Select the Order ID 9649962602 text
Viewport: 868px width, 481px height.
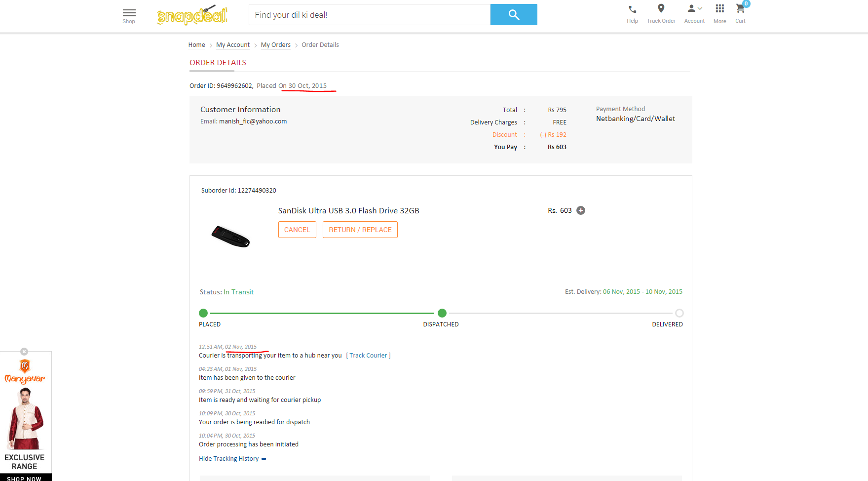(221, 86)
